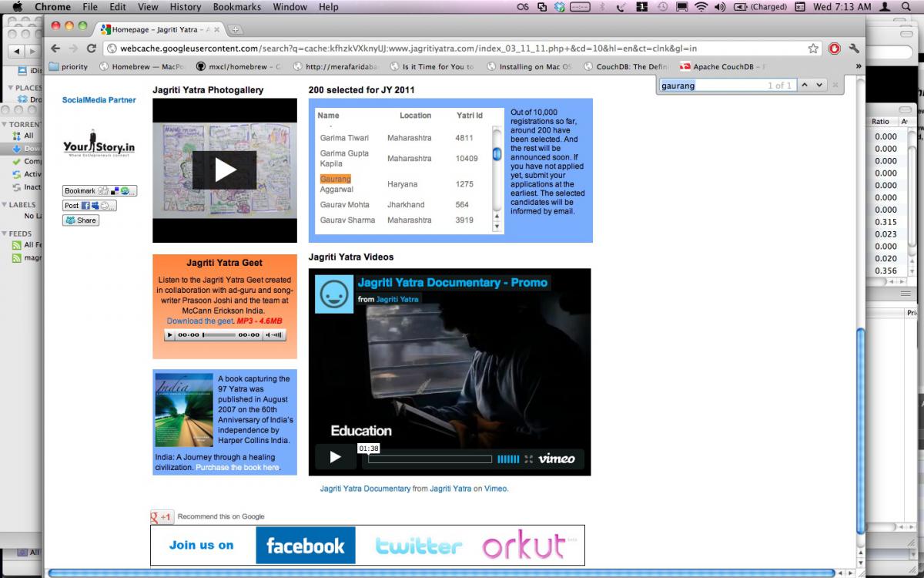Open the YourStory.in partner logo
This screenshot has width=924, height=578.
(99, 144)
